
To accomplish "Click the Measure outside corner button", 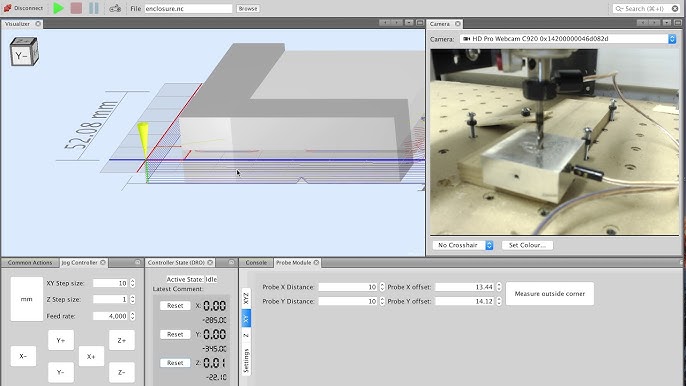I will 550,294.
